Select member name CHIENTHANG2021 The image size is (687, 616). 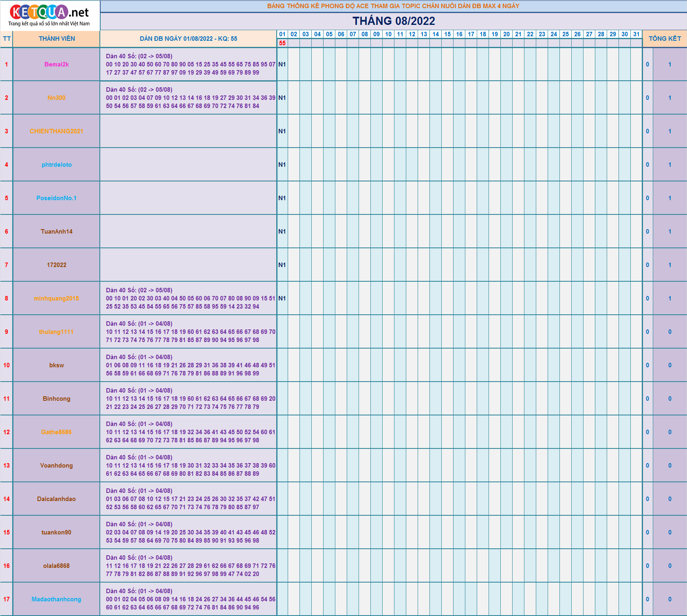pos(56,131)
